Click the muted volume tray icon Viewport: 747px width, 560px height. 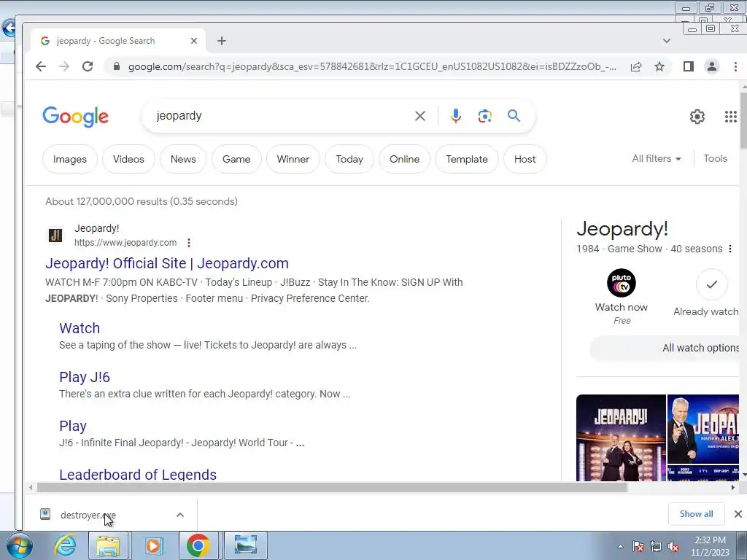click(673, 547)
